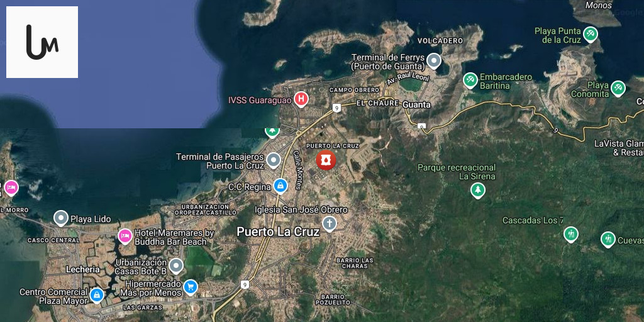Viewport: 644px width, 322px height.
Task: Select the Hotel Maremares lodging marker
Action: coord(125,236)
